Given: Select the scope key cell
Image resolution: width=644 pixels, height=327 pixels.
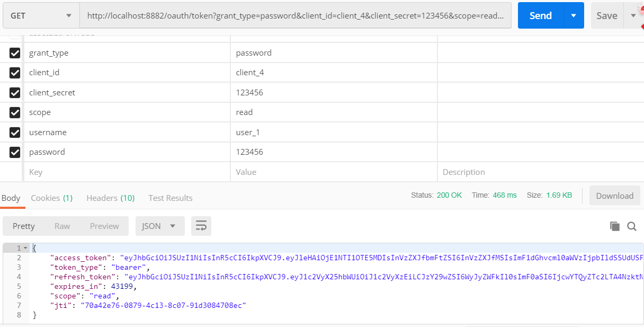Looking at the screenshot, I should pos(127,112).
